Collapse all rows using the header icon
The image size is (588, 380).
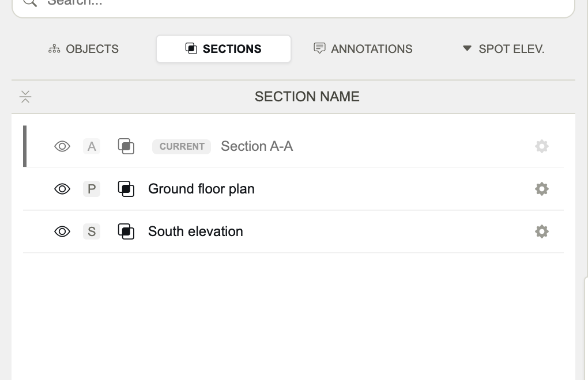pos(25,97)
